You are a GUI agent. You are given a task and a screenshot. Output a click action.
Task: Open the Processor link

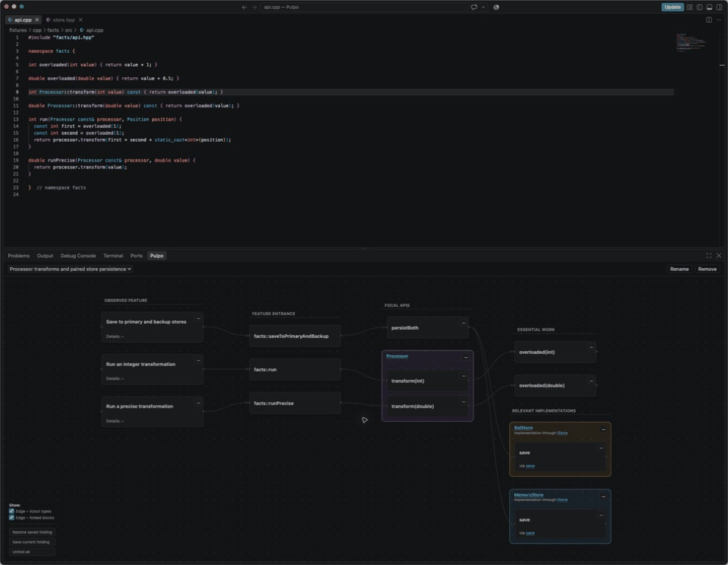(397, 356)
